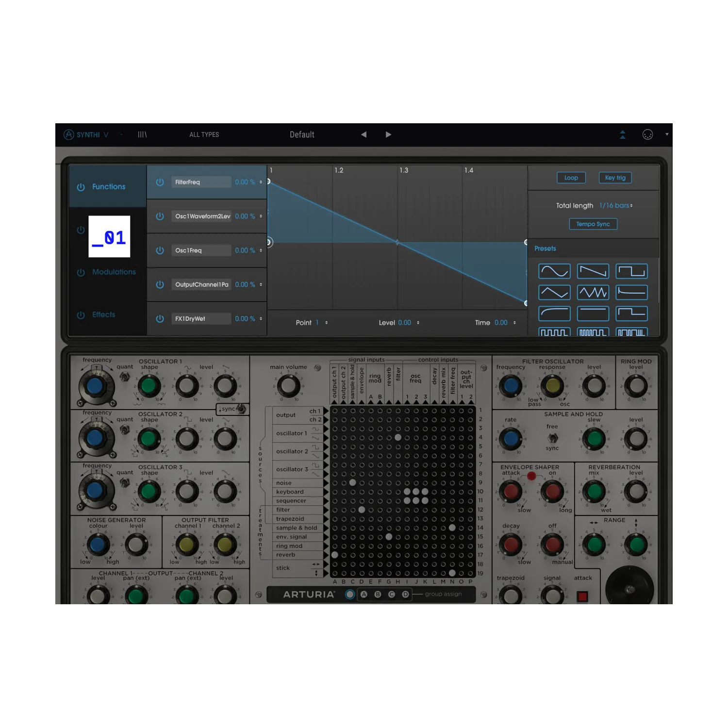Open the MIDI connector icon settings
728x728 pixels.
tap(647, 134)
